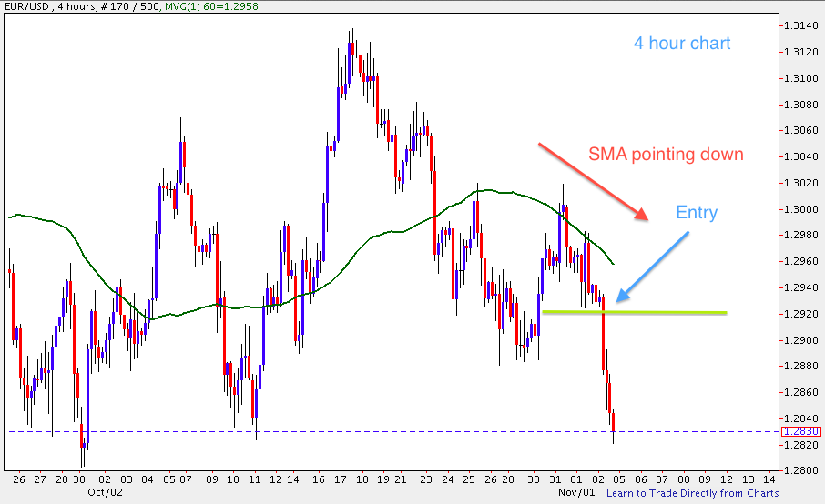Click the 1.2920 price axis label
Image resolution: width=825 pixels, height=504 pixels.
(x=800, y=314)
